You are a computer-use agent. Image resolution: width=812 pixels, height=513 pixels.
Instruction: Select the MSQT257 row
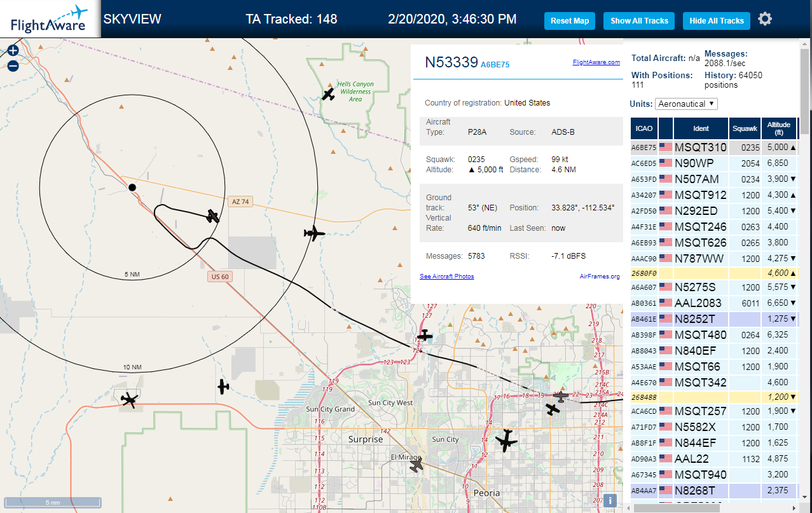point(714,411)
